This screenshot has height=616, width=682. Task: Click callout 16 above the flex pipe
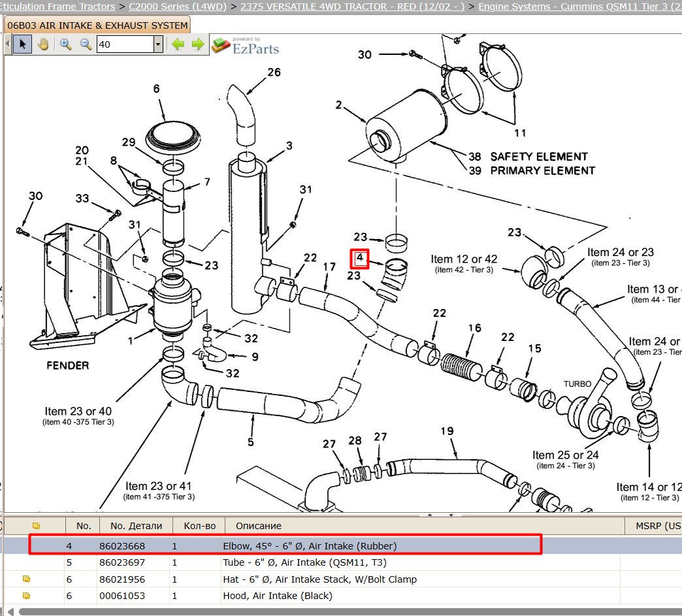(x=474, y=328)
